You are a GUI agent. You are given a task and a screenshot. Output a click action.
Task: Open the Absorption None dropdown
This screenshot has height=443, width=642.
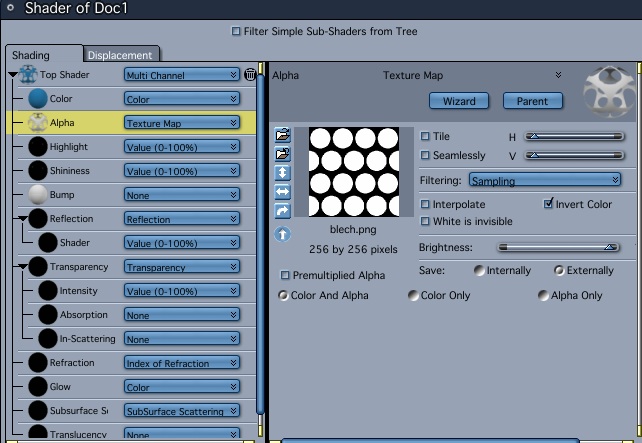(x=182, y=315)
